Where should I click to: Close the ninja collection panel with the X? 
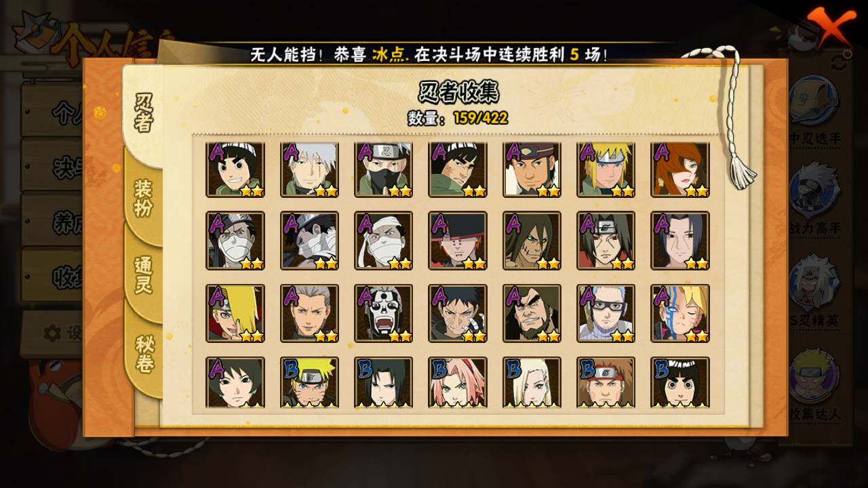click(x=830, y=26)
